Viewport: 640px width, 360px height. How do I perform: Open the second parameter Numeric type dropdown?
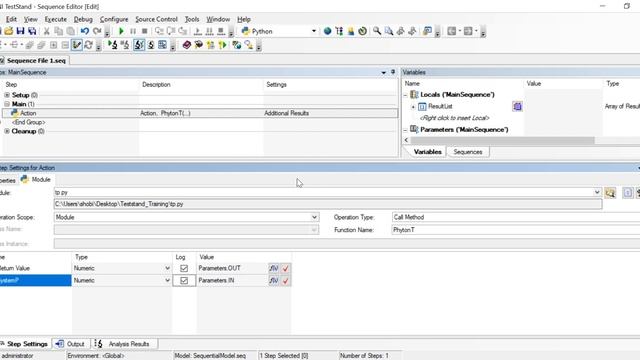coord(167,280)
